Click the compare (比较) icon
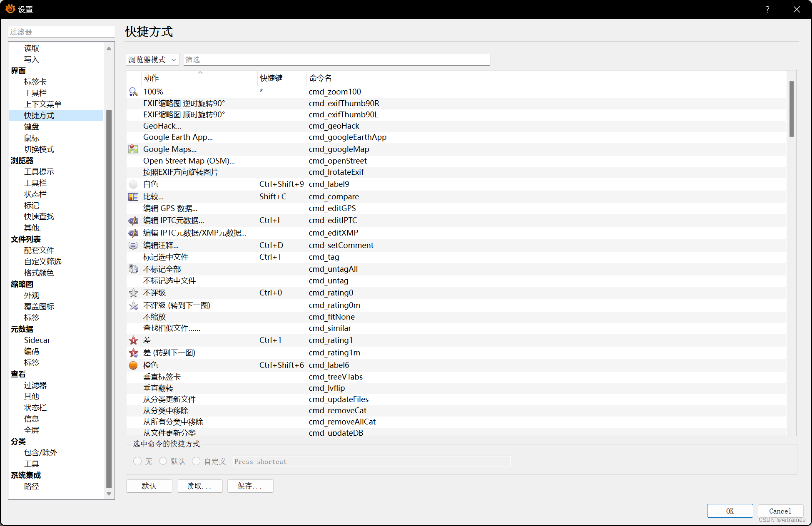The image size is (812, 526). click(133, 197)
